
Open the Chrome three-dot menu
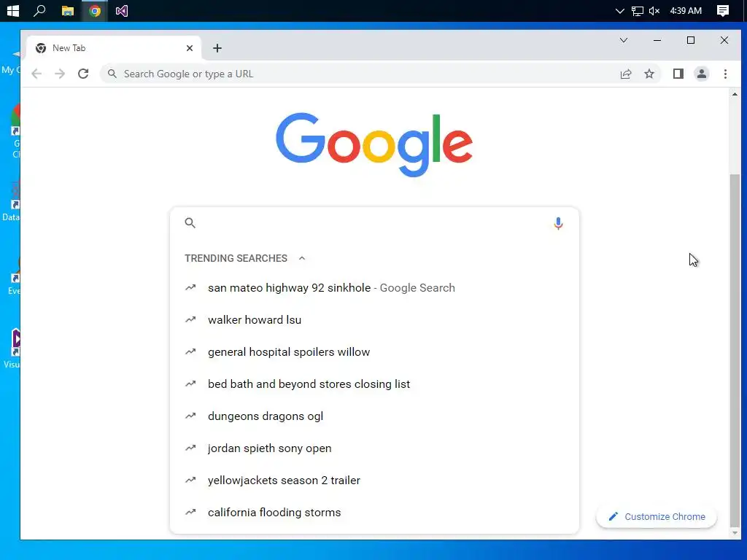click(x=726, y=74)
